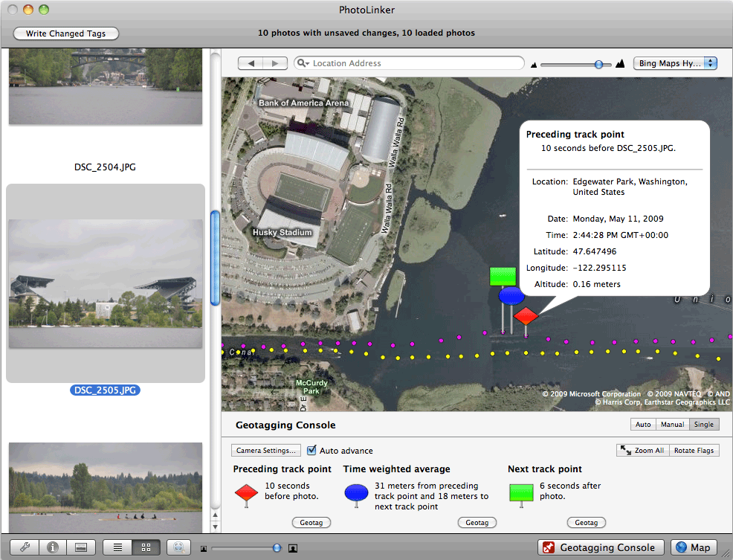Click the DSC_2505.JPG filename label
This screenshot has height=560, width=733.
(105, 390)
